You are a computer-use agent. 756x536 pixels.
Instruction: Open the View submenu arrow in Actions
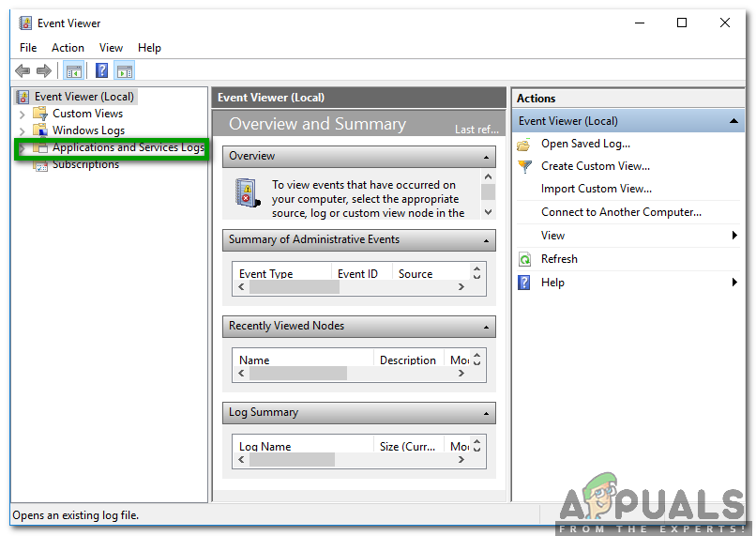734,235
